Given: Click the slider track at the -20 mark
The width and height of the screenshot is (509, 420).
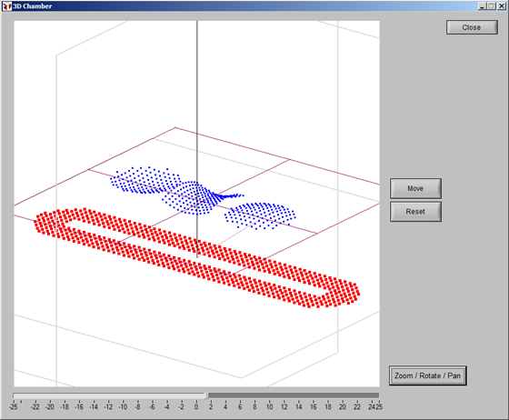Looking at the screenshot, I should click(x=50, y=395).
